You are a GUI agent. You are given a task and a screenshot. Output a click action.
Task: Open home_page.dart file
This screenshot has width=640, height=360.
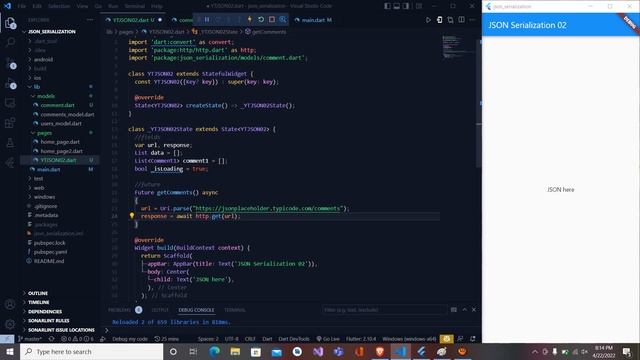60,142
